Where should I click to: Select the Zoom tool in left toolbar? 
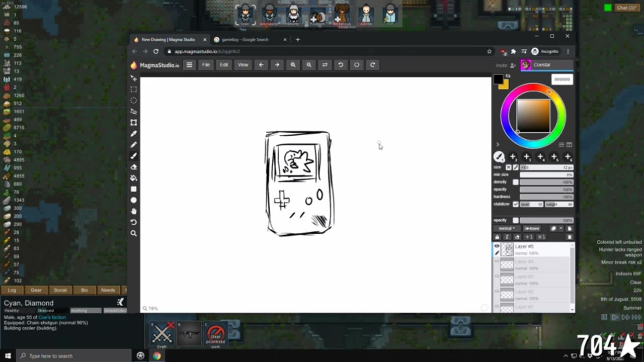point(133,233)
